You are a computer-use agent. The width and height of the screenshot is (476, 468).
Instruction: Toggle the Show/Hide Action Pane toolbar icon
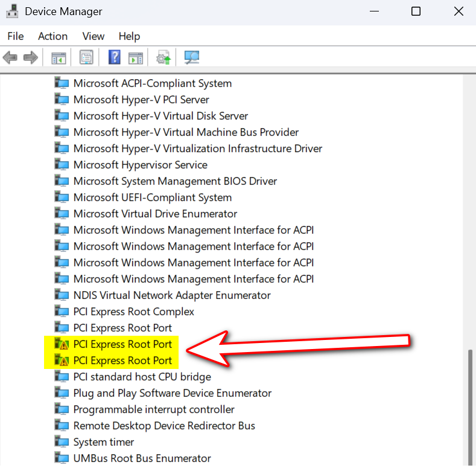[x=135, y=57]
